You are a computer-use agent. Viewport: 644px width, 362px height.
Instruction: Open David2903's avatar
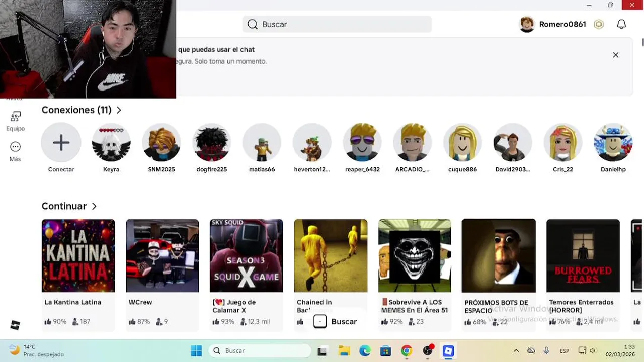tap(513, 143)
